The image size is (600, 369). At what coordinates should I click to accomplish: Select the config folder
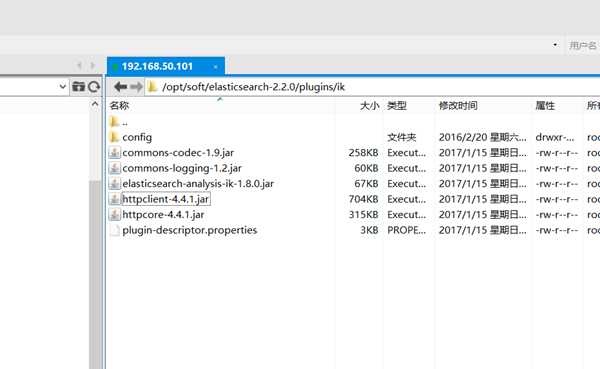(137, 137)
